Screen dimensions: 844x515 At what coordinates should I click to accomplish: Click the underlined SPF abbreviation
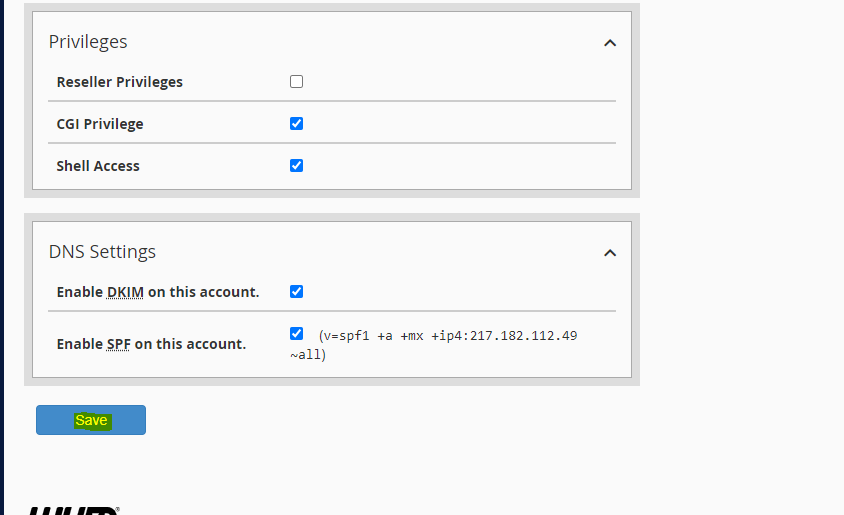pyautogui.click(x=118, y=344)
